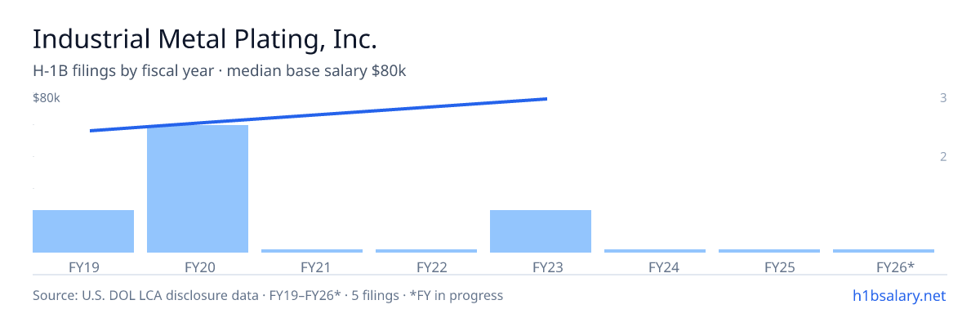980x327 pixels.
Task: Click the FY19 axis label
Action: pos(83,267)
